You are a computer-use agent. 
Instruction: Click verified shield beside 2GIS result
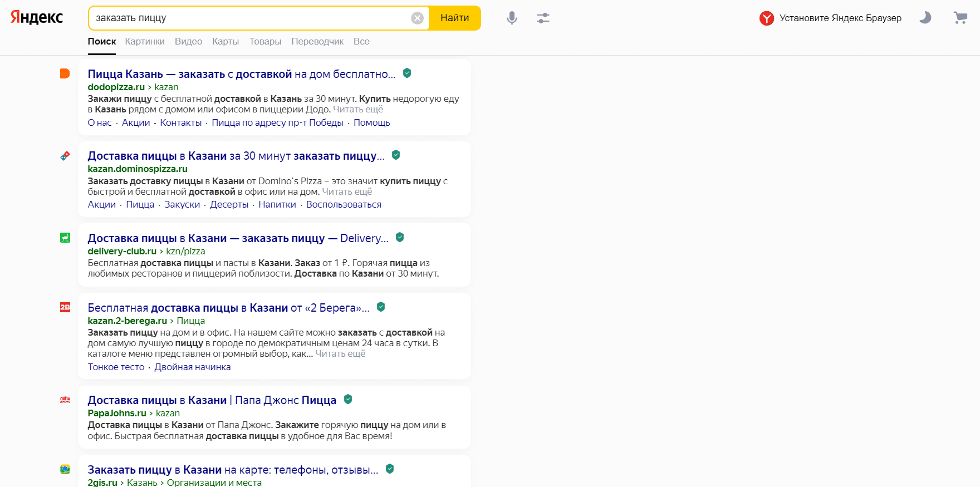click(390, 469)
